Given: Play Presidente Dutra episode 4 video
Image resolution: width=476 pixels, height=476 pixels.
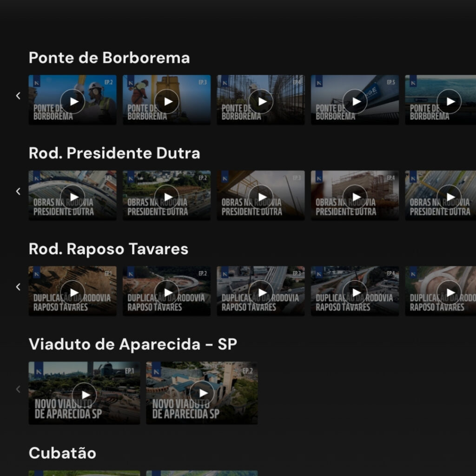Looking at the screenshot, I should [355, 197].
